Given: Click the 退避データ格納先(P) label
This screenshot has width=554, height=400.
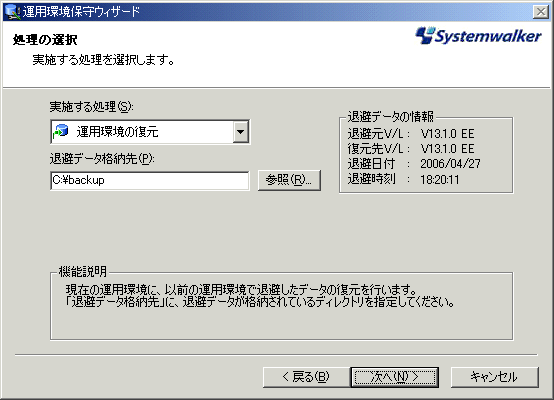Looking at the screenshot, I should tap(102, 159).
